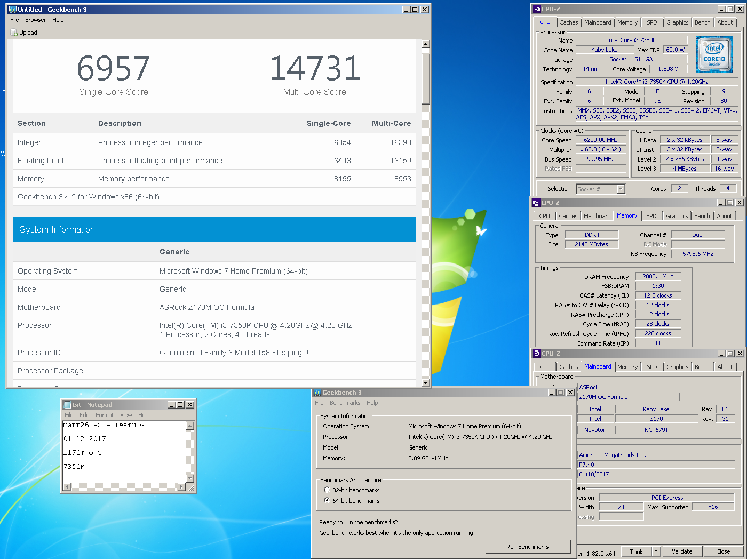This screenshot has height=560, width=747.
Task: Click Notepad horizontal scroll right arrow
Action: 181,487
